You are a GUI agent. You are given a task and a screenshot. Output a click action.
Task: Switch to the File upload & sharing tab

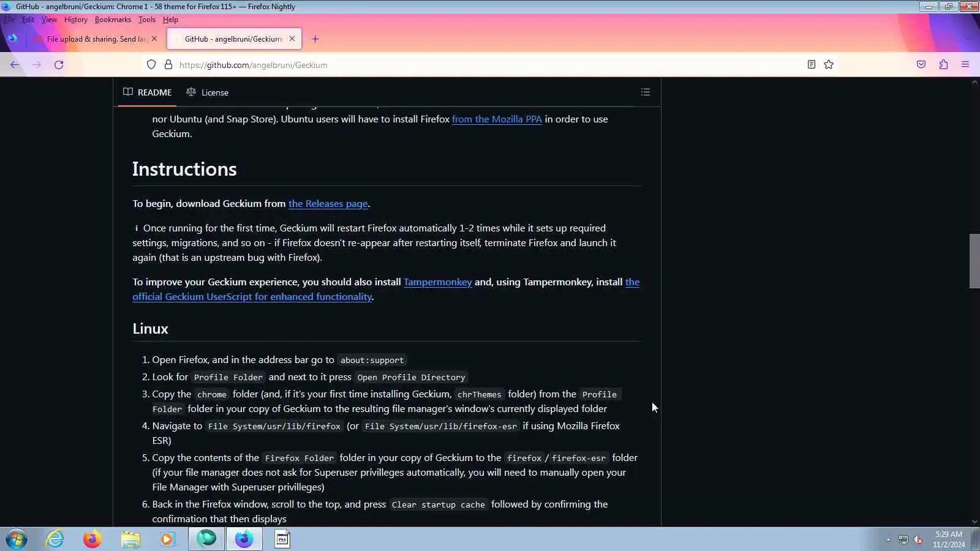click(x=96, y=39)
